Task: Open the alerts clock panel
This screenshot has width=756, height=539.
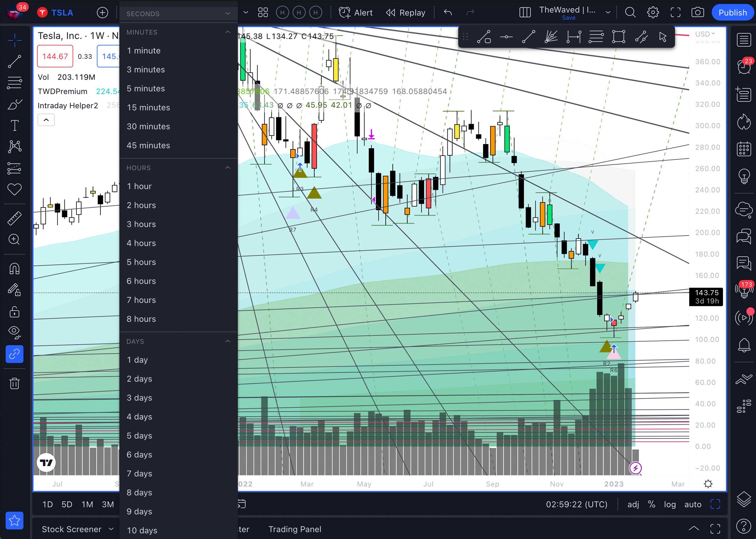Action: tap(744, 67)
